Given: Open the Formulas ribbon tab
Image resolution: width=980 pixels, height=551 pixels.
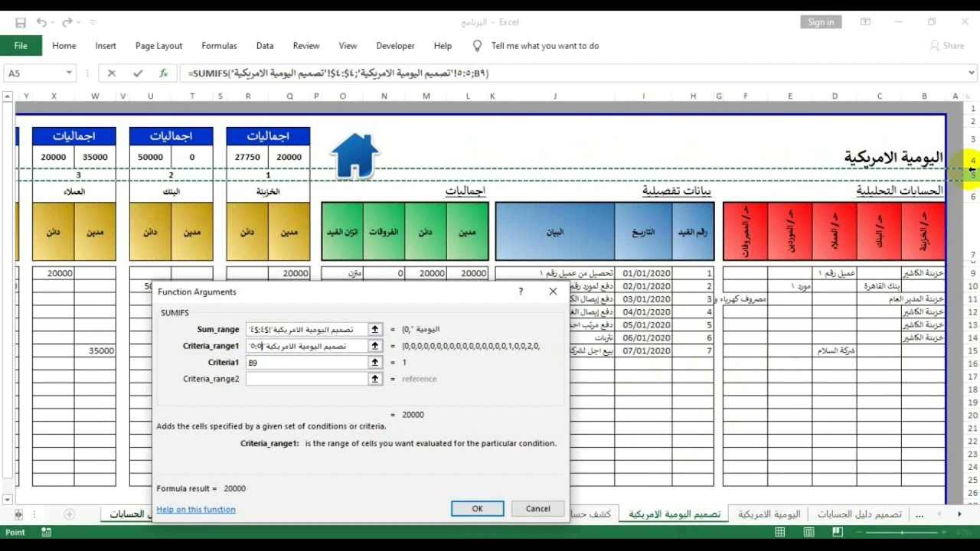Looking at the screenshot, I should tap(219, 46).
